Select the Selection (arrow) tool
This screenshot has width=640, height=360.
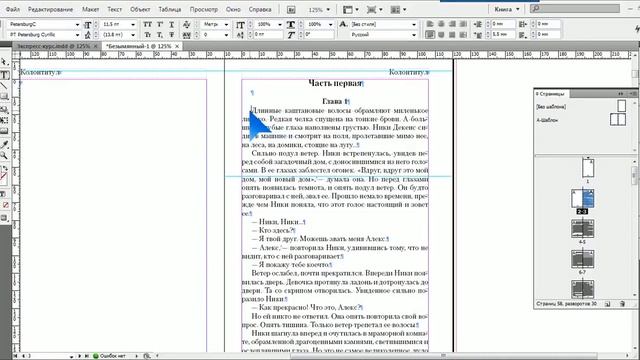(4, 62)
